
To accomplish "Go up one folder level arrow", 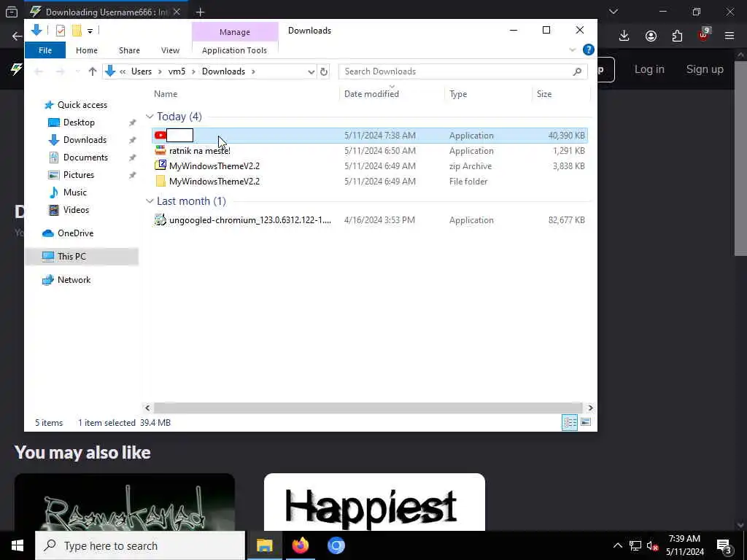I will tap(93, 71).
